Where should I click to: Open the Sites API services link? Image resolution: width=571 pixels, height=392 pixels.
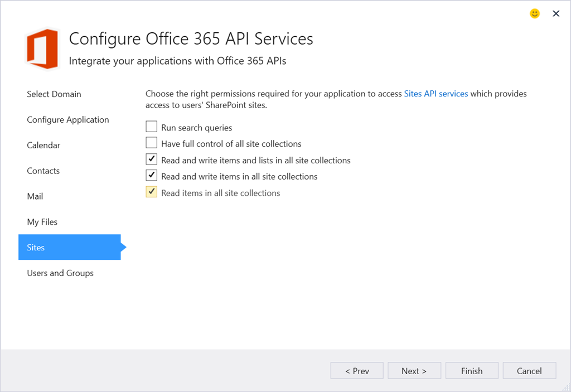(x=436, y=94)
